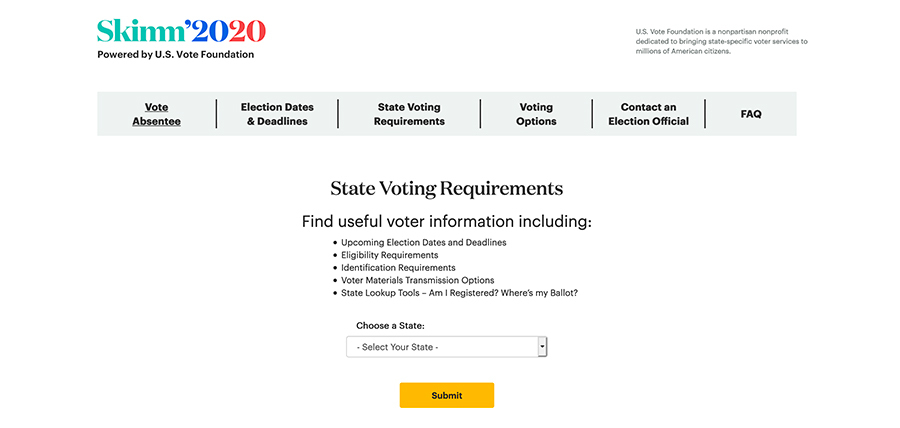Navigate to Contact an Election Official

649,114
